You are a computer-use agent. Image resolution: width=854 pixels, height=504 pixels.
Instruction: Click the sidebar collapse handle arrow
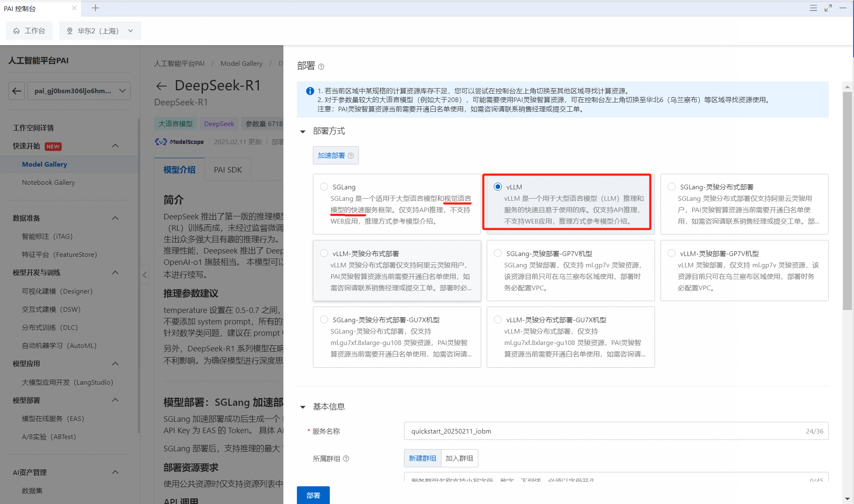pyautogui.click(x=145, y=275)
